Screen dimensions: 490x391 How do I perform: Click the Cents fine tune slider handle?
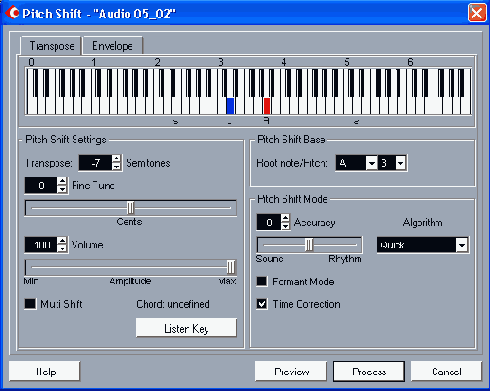(x=131, y=208)
